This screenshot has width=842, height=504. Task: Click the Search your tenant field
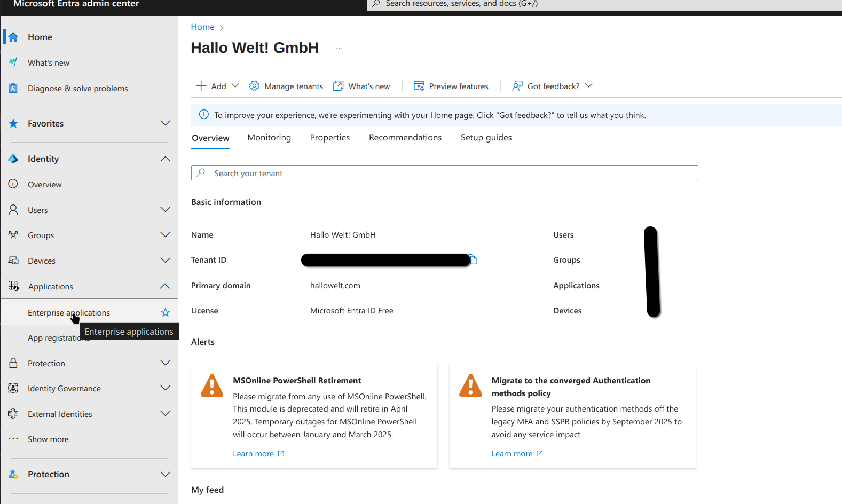[444, 173]
